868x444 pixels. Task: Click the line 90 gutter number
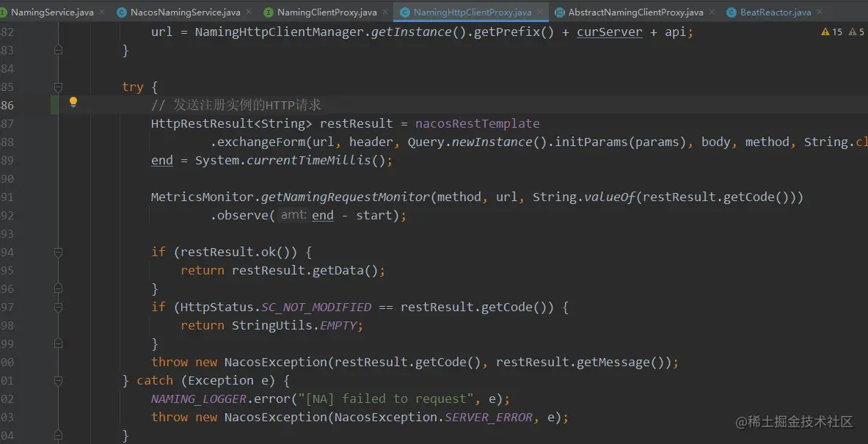[x=7, y=179]
